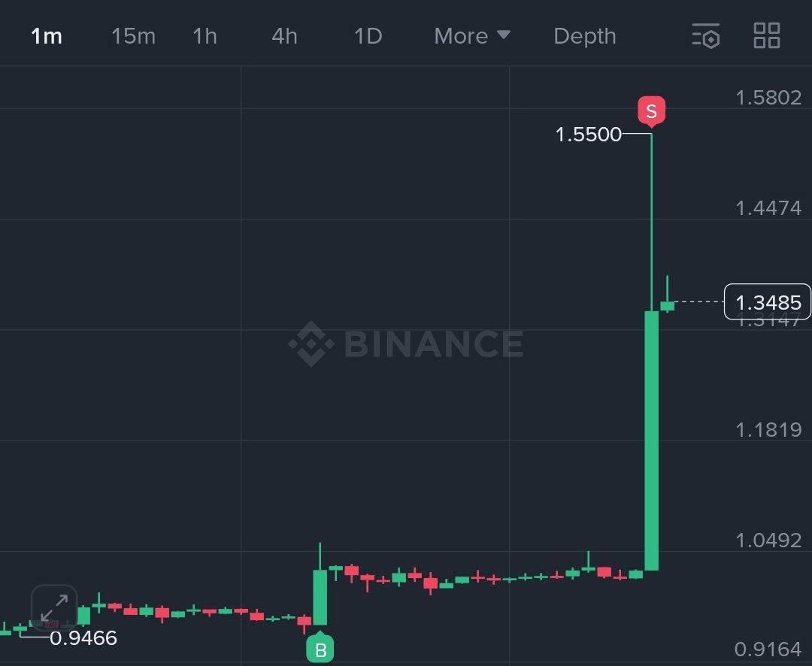The width and height of the screenshot is (812, 666).
Task: Click the 1.5802 price axis label
Action: click(x=768, y=98)
